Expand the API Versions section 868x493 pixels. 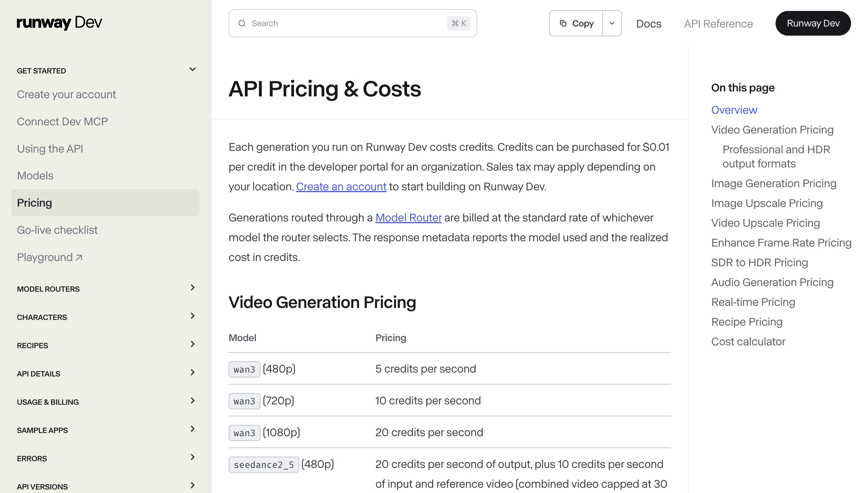click(x=193, y=485)
